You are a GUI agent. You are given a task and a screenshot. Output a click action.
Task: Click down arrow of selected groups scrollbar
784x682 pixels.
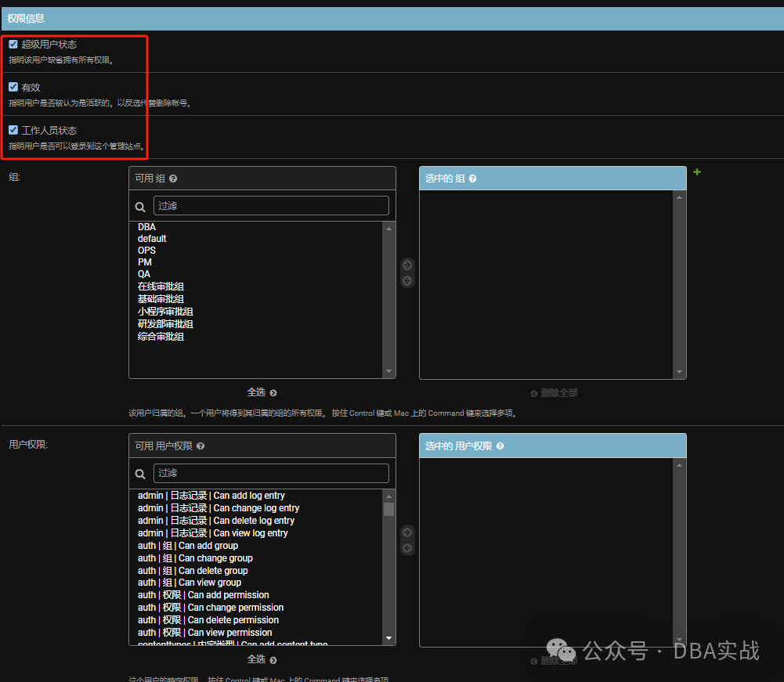(x=679, y=371)
